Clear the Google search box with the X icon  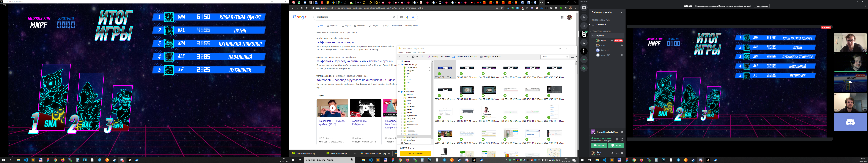coord(394,17)
